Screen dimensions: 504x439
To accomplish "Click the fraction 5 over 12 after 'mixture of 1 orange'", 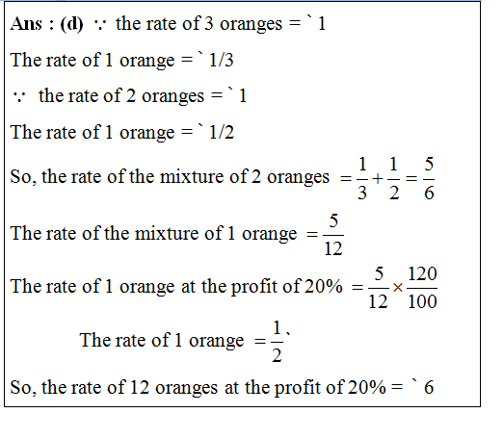I will coord(333,235).
